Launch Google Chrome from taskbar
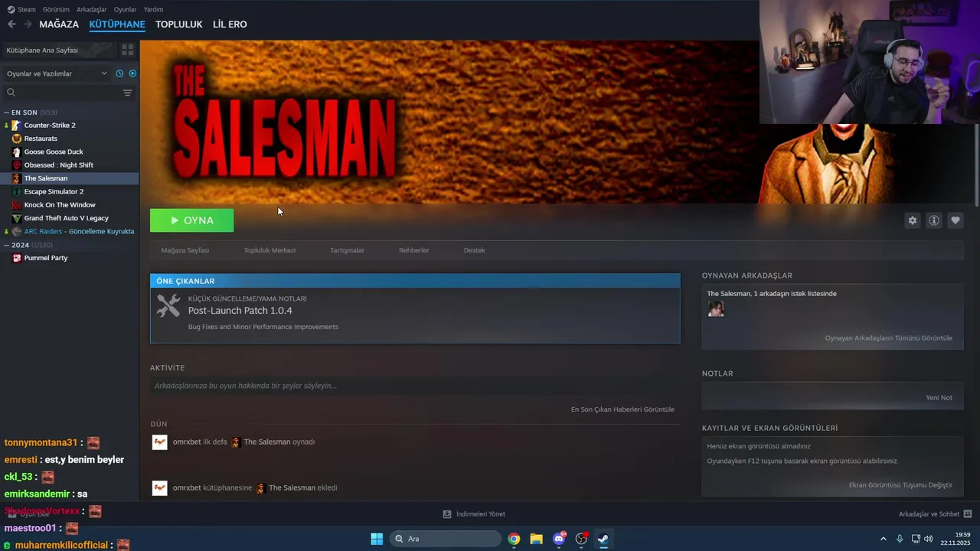Viewport: 980px width, 551px height. pos(514,539)
